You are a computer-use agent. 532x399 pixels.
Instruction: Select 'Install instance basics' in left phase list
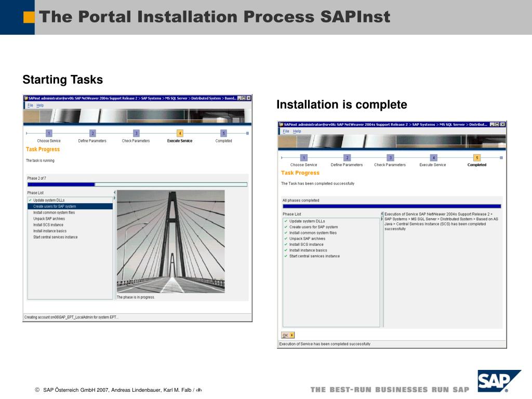(50, 231)
